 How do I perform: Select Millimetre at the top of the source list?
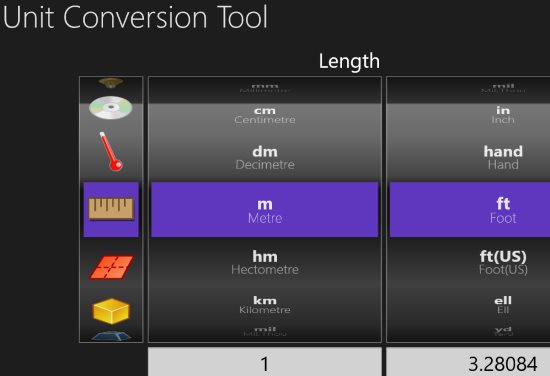tap(265, 88)
